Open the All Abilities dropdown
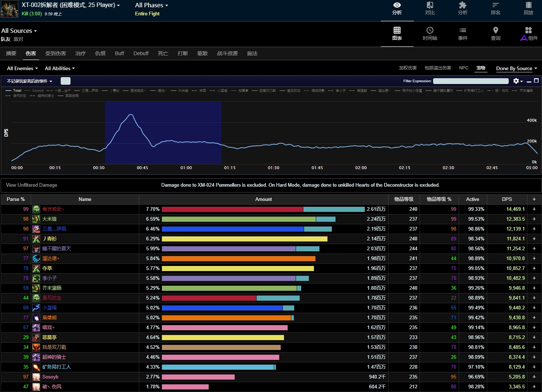The width and height of the screenshot is (542, 392). pyautogui.click(x=60, y=68)
